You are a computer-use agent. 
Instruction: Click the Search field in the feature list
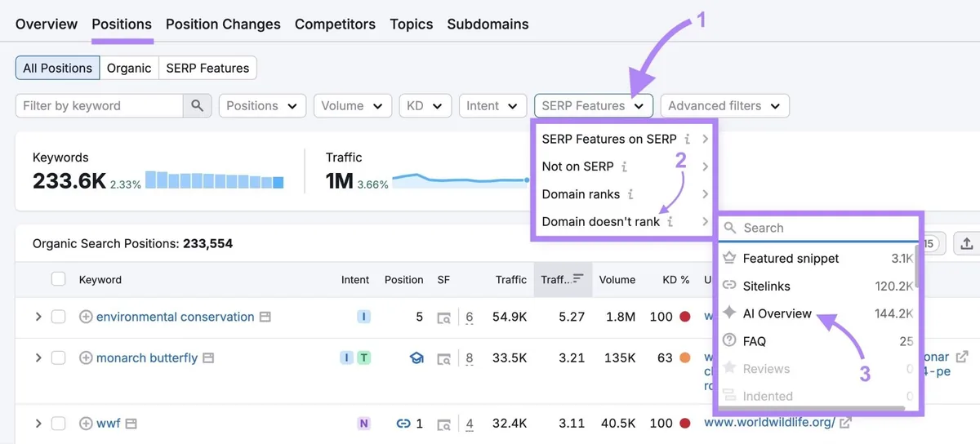[x=818, y=229]
